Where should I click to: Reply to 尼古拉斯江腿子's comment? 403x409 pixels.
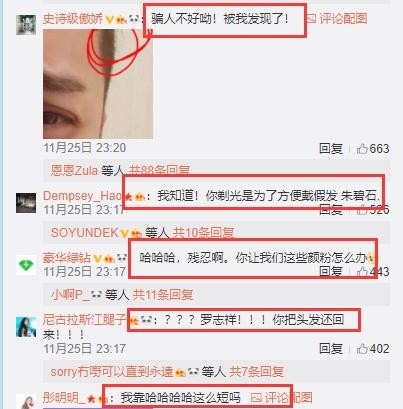click(331, 349)
